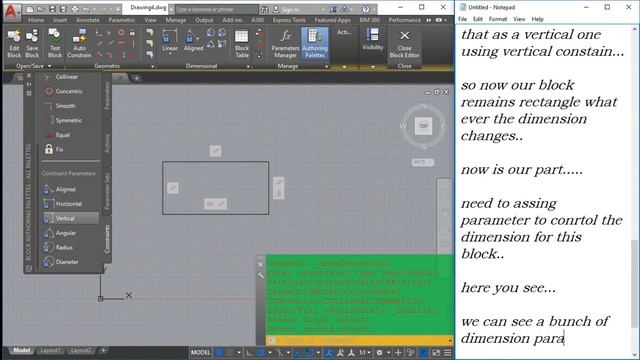Click Close Block Editor
The image size is (640, 360).
click(x=404, y=44)
